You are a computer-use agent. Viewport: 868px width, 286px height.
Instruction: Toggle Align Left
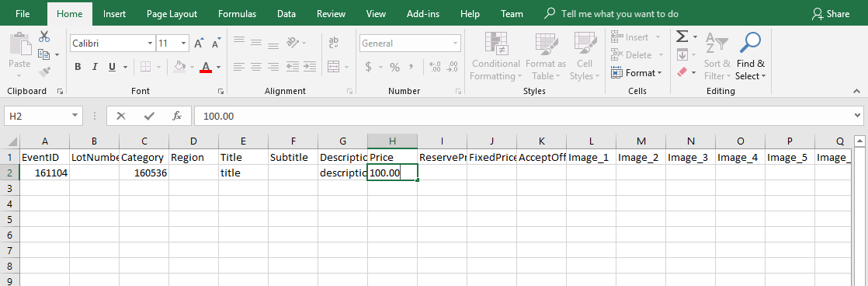(239, 67)
